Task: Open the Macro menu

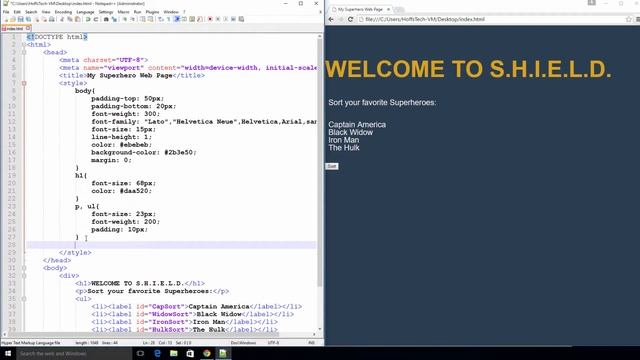Action: tap(123, 12)
